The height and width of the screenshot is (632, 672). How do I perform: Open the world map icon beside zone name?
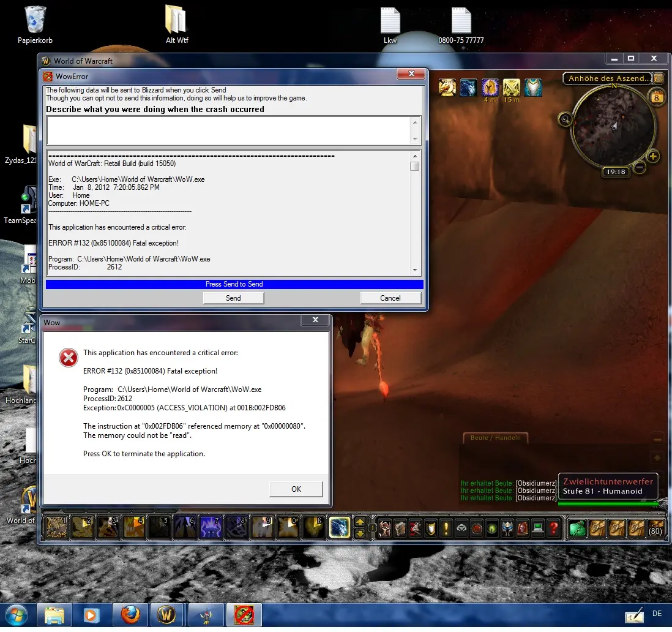click(659, 78)
